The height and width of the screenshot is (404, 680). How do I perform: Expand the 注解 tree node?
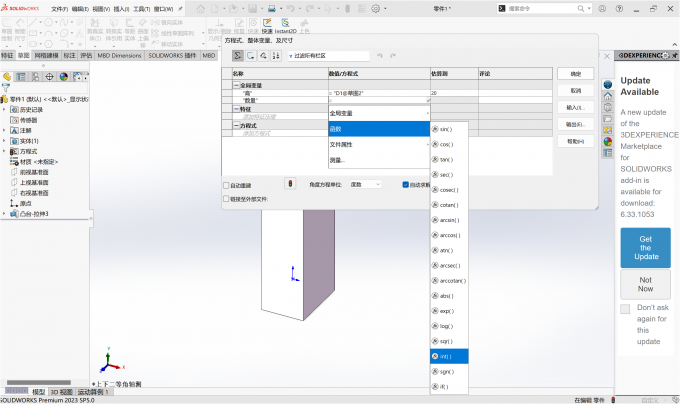tap(4, 130)
